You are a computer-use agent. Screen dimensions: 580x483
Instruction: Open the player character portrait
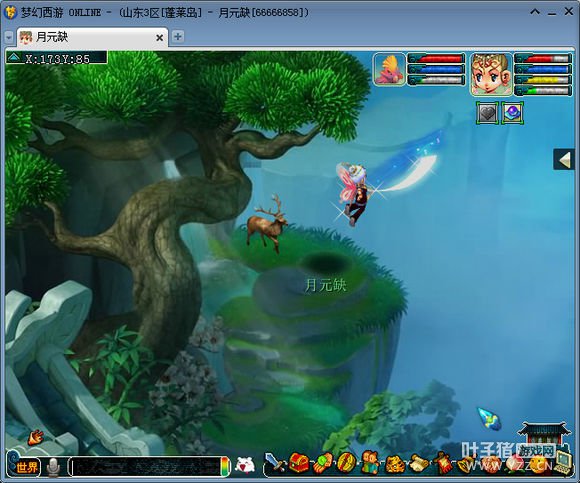[491, 74]
